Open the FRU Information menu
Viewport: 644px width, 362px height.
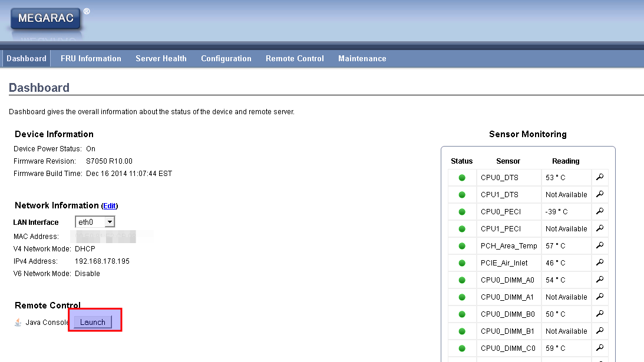[x=91, y=59]
